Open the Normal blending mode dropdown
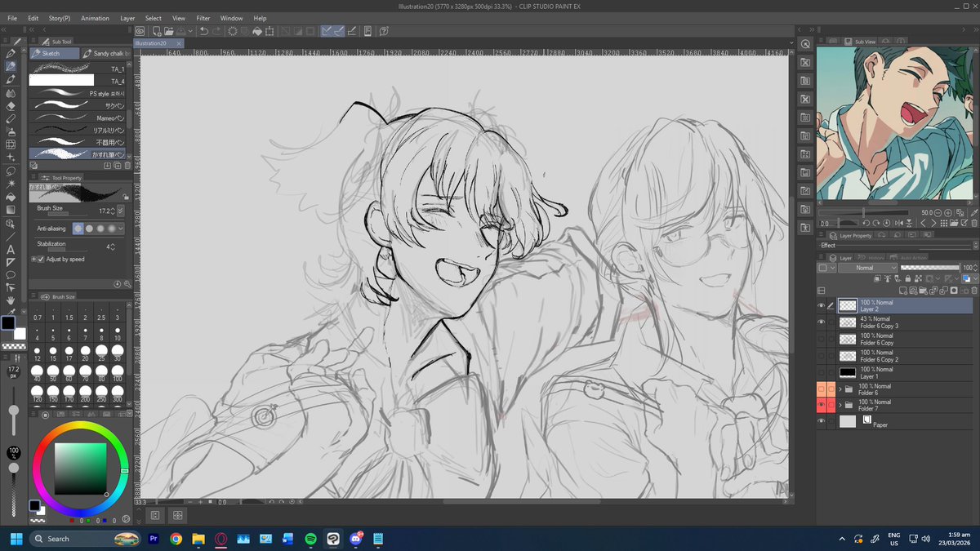 click(868, 268)
